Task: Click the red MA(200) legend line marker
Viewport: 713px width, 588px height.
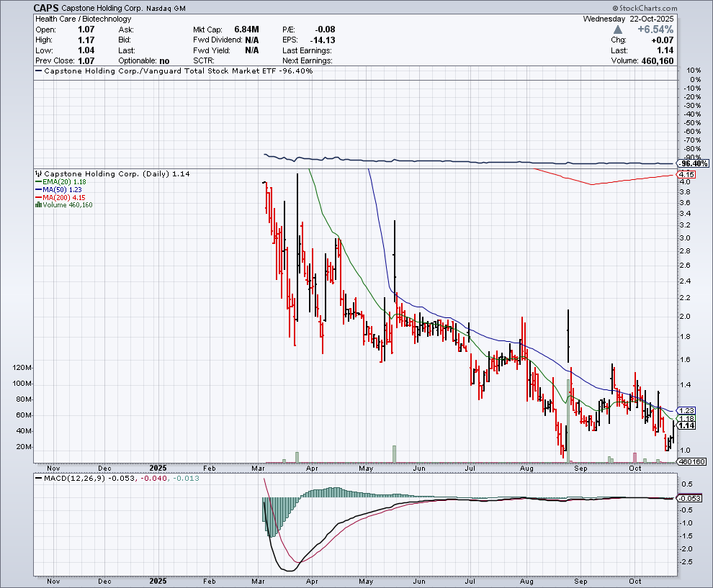Action: (38, 197)
